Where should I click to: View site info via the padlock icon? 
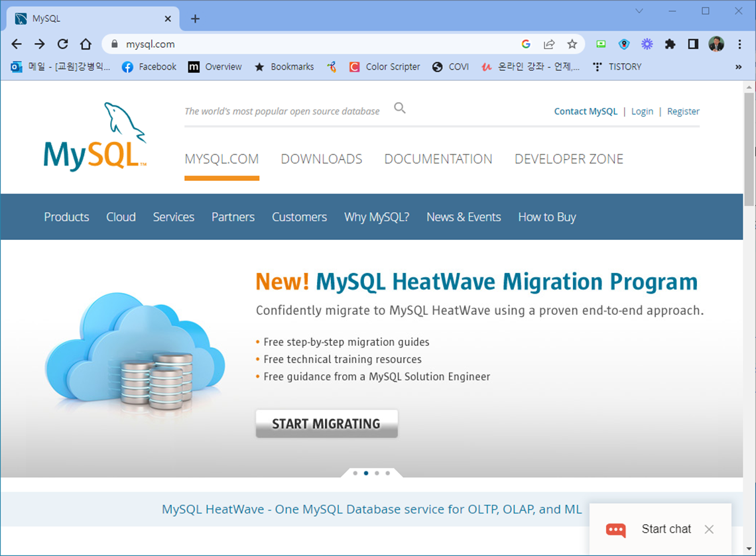(114, 44)
